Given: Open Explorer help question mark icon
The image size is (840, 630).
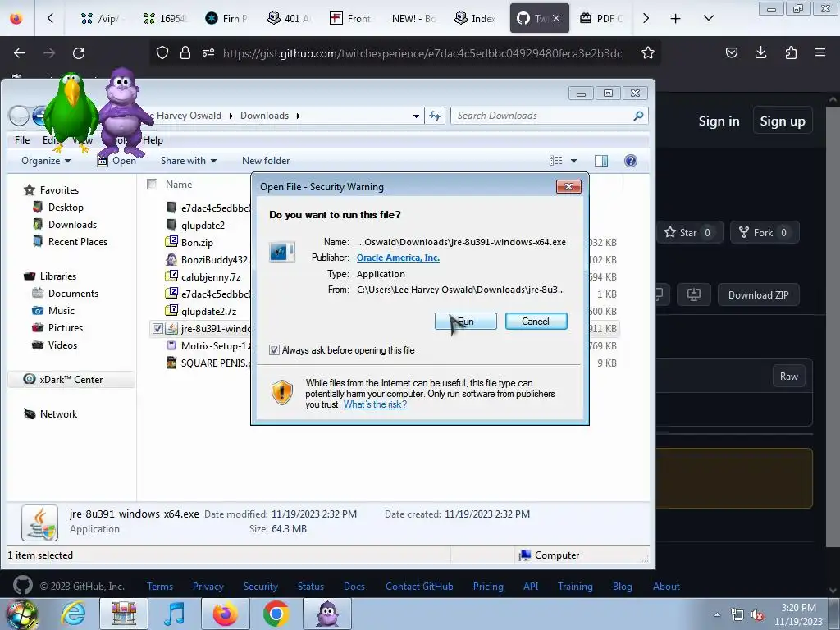Looking at the screenshot, I should tap(631, 161).
